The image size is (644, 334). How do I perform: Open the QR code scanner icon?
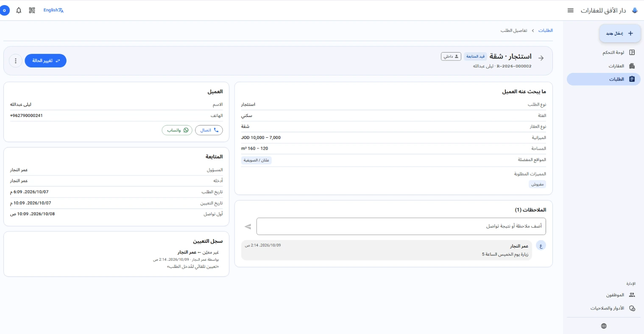[32, 10]
